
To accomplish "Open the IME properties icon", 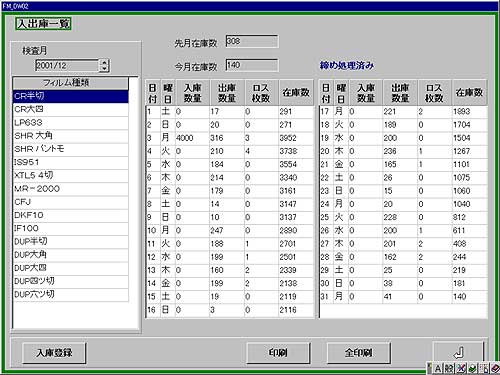I will [483, 368].
